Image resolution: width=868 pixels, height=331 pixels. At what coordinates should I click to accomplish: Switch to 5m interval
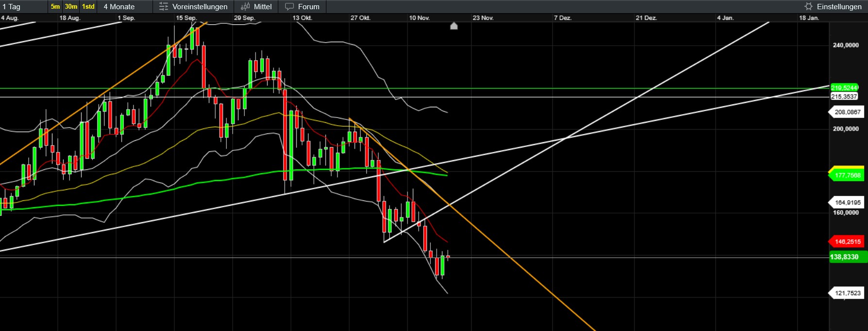55,7
